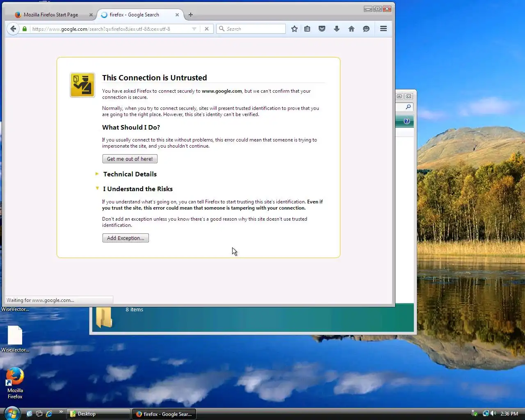Maximize the Firefox window
525x420 pixels.
point(377,9)
